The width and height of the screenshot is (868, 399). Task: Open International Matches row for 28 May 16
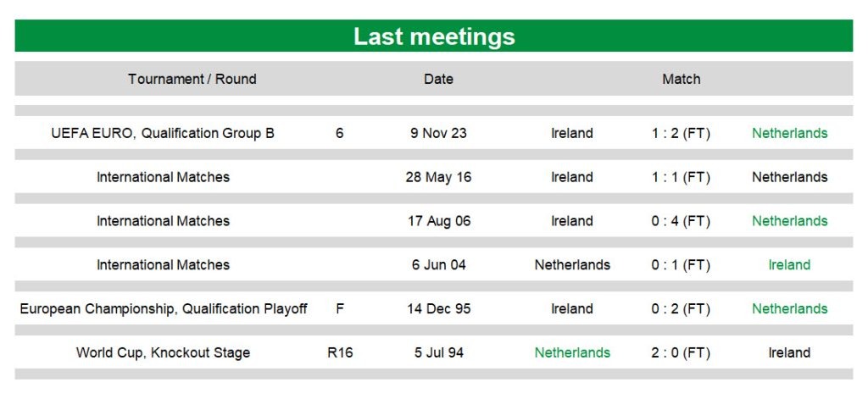pyautogui.click(x=163, y=177)
